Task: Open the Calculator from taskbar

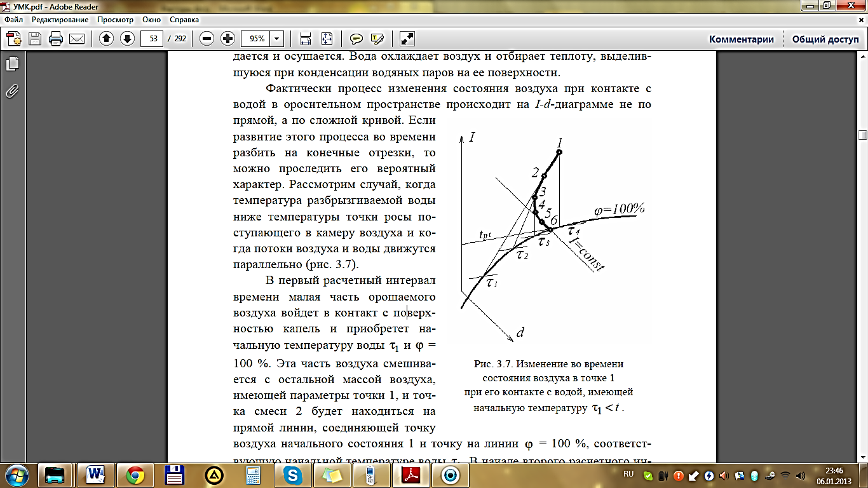Action: coord(254,475)
